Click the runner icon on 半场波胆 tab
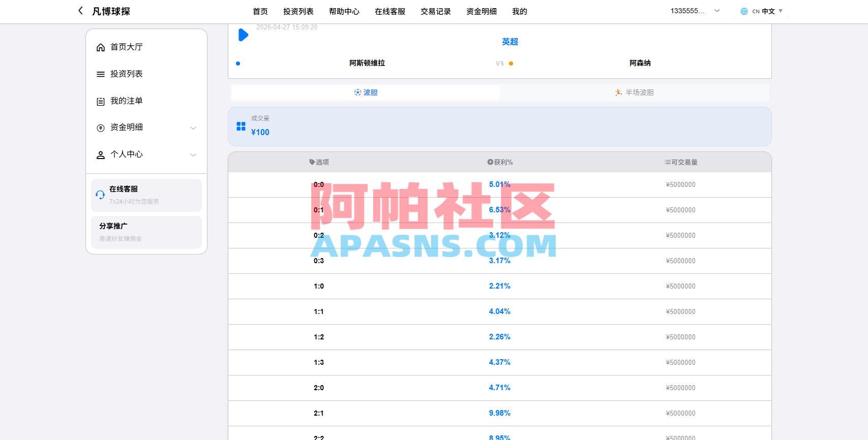The height and width of the screenshot is (440, 868). coord(618,92)
